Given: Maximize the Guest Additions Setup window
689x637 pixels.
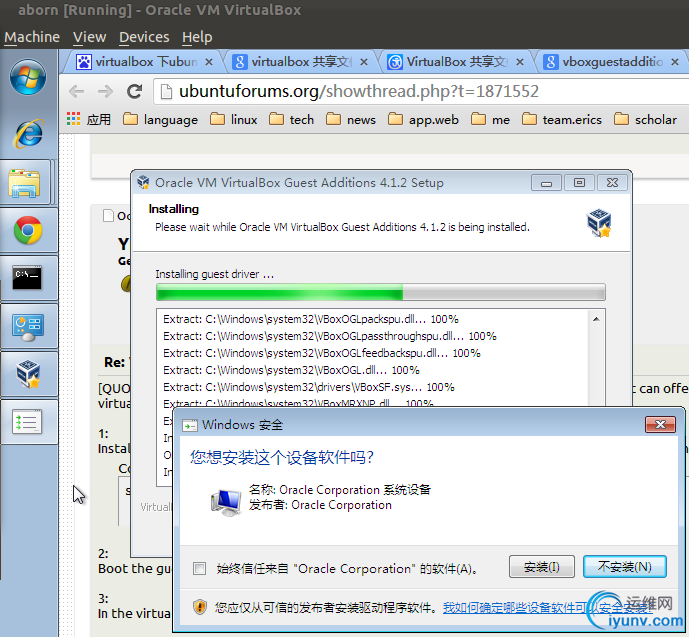Looking at the screenshot, I should click(x=579, y=183).
